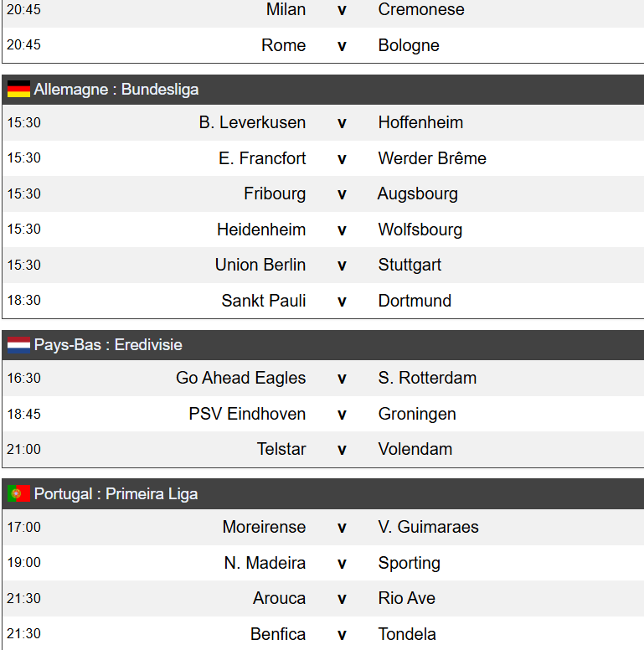Select Union Berlin team
The height and width of the screenshot is (650, 644).
point(260,266)
